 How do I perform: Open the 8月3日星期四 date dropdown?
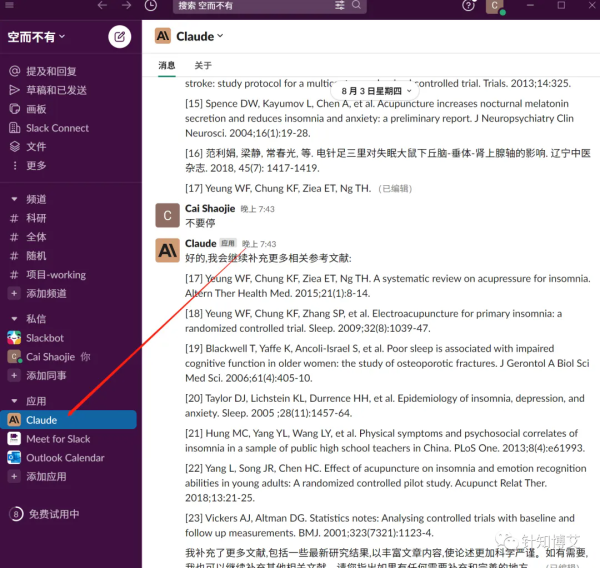click(375, 91)
